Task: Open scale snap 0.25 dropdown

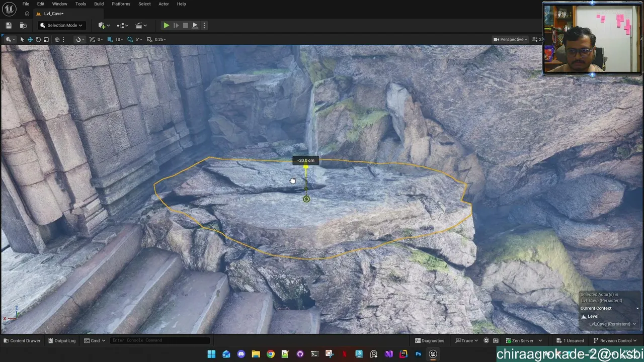Action: click(160, 39)
